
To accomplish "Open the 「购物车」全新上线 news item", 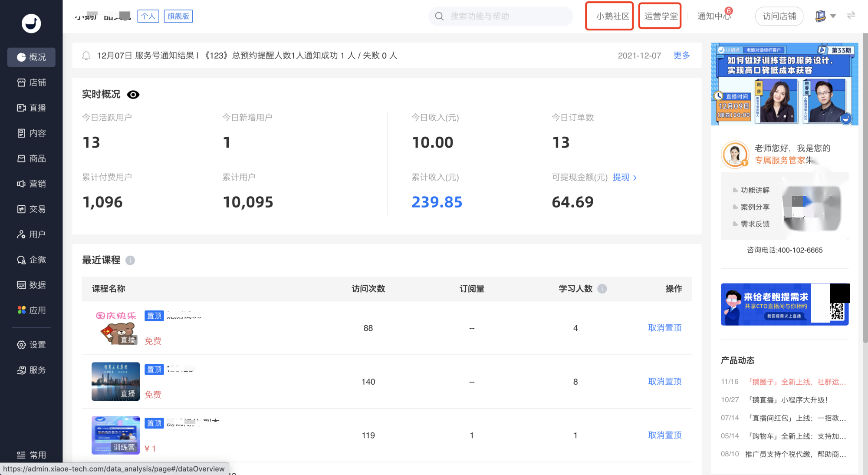I will pos(796,436).
